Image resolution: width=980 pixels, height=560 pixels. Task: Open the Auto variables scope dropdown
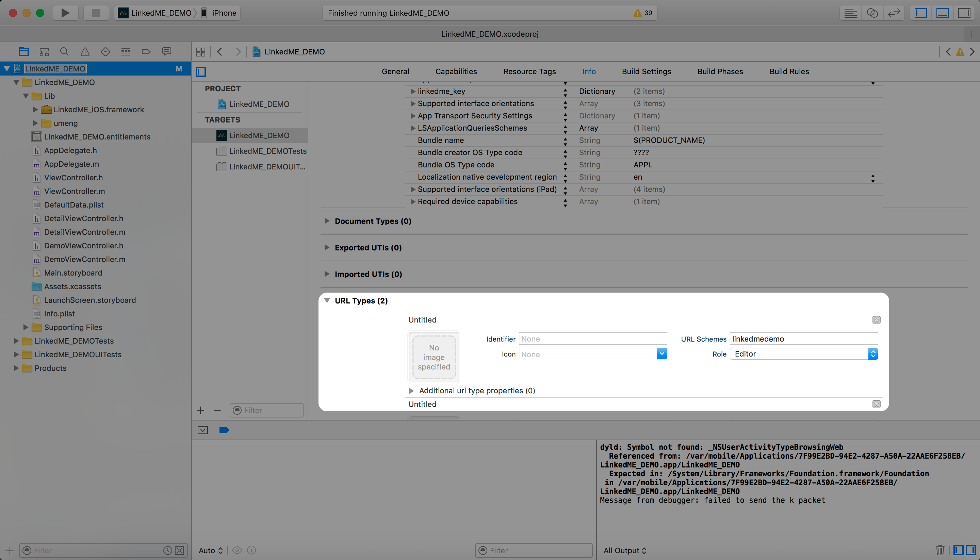point(211,550)
